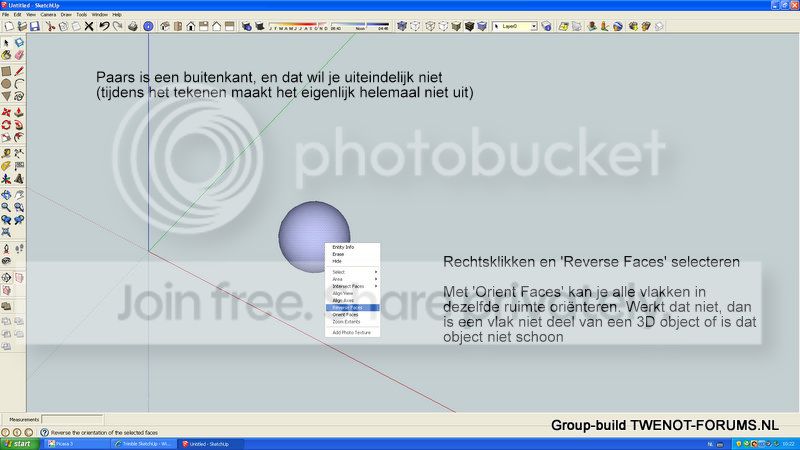Click Untitled - SketchUp taskbar button
The width and height of the screenshot is (800, 450).
tap(211, 444)
